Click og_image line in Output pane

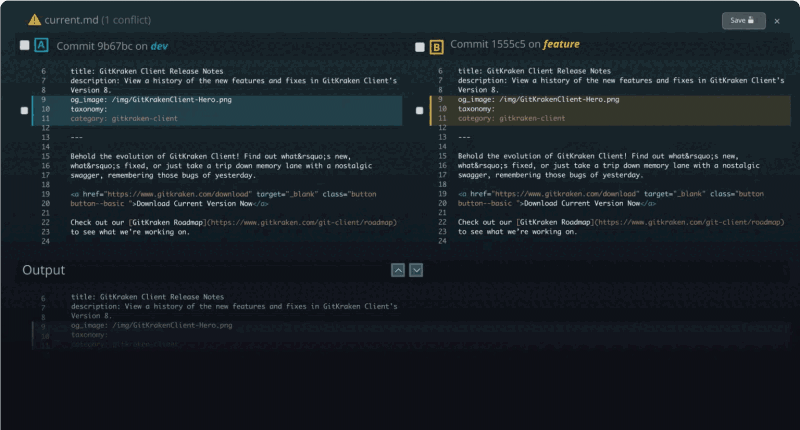pos(152,325)
